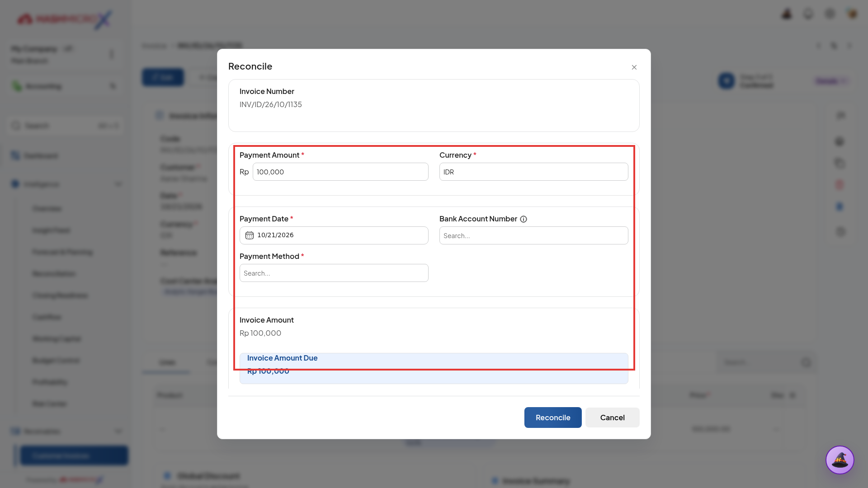Close the Reconcile dialog with X
This screenshot has height=488, width=868.
pyautogui.click(x=634, y=67)
